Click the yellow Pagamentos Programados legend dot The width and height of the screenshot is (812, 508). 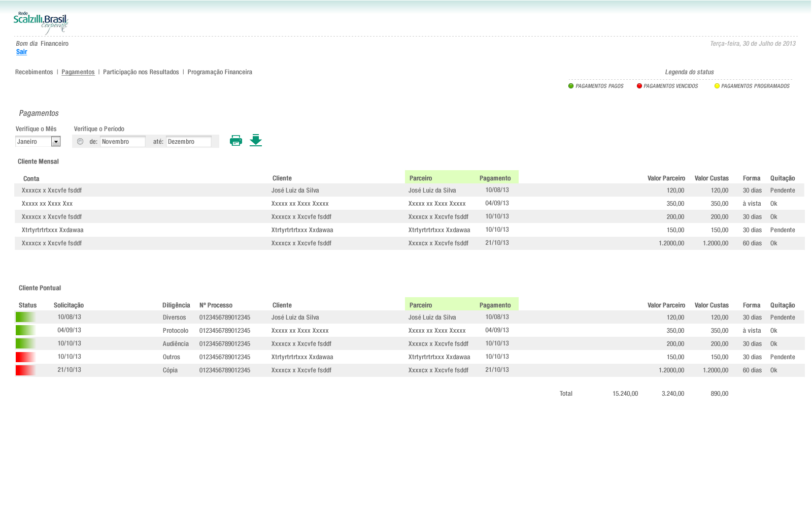pos(717,86)
